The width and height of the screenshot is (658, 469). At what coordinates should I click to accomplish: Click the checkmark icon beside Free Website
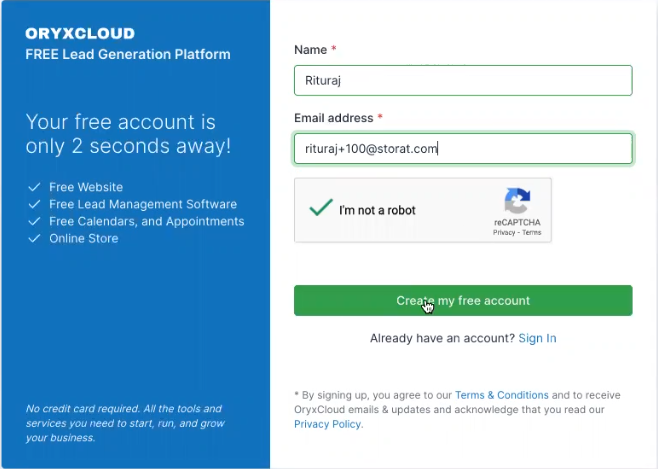pos(34,187)
